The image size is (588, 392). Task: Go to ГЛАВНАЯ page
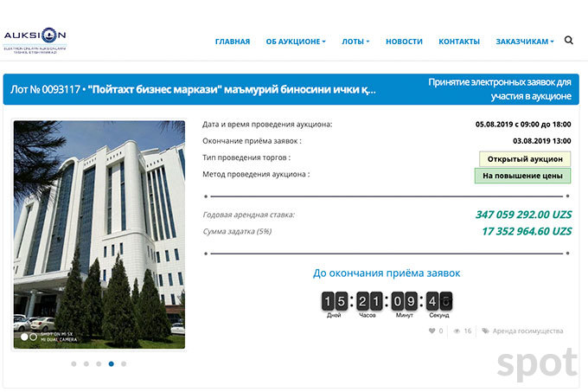click(x=233, y=42)
